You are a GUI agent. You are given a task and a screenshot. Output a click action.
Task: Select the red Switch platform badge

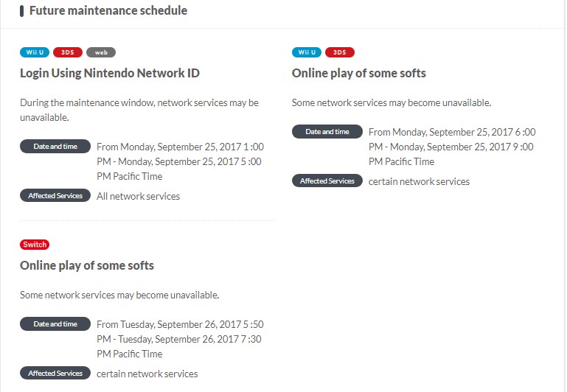pos(35,245)
